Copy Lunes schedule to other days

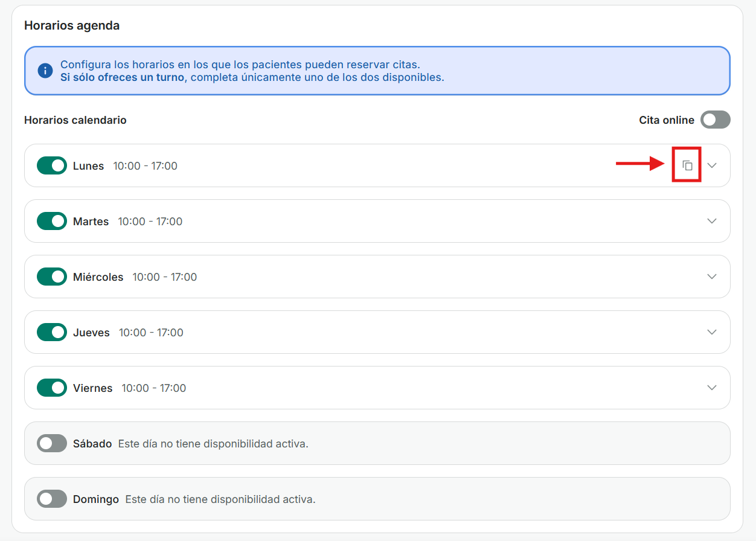687,165
